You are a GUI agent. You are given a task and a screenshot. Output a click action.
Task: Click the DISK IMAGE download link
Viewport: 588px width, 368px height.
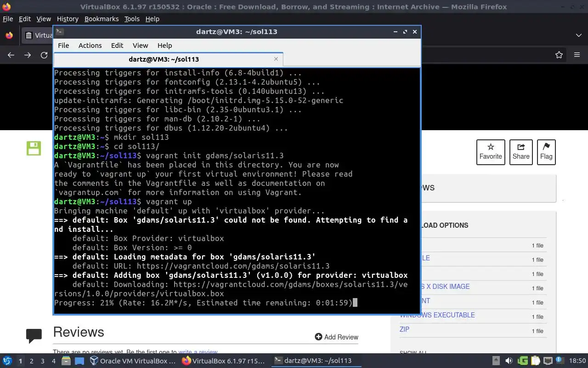click(446, 287)
